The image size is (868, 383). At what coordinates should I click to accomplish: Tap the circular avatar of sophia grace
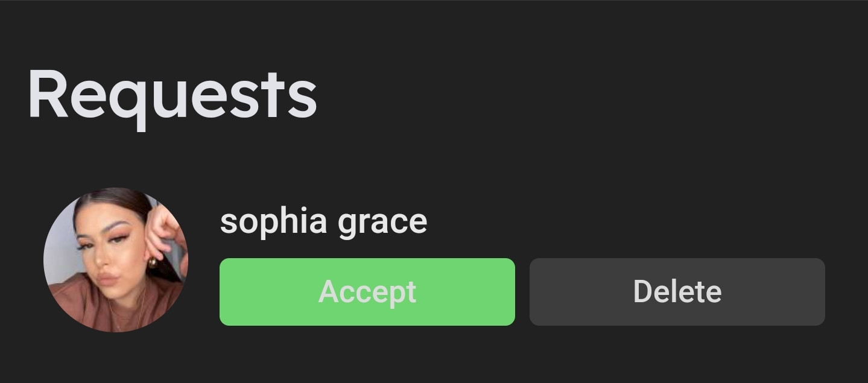[x=116, y=260]
